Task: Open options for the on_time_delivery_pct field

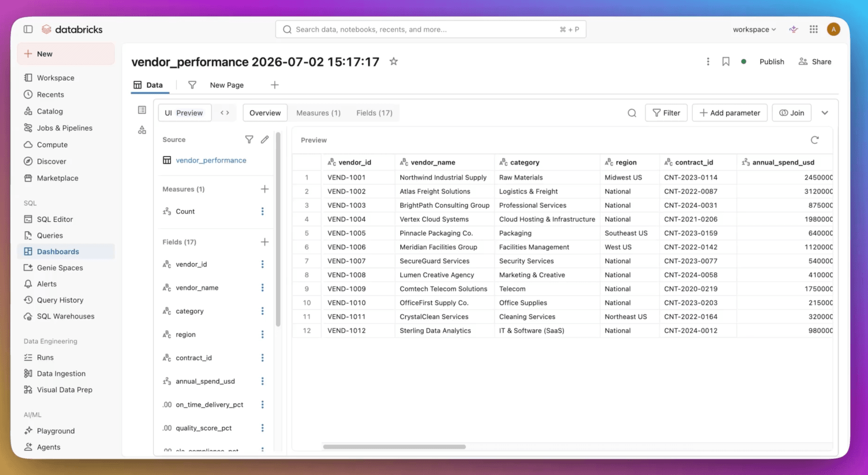Action: pyautogui.click(x=262, y=405)
